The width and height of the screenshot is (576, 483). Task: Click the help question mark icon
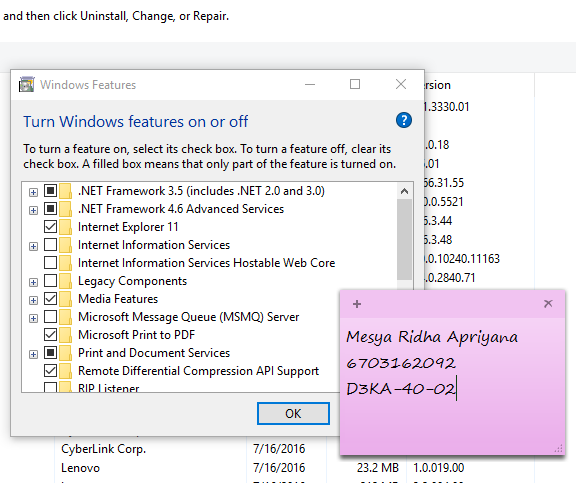click(x=404, y=120)
